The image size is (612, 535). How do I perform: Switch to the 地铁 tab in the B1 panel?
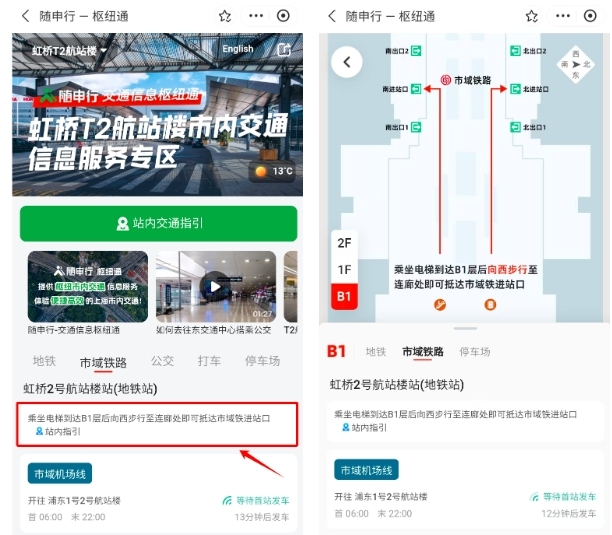(x=375, y=352)
